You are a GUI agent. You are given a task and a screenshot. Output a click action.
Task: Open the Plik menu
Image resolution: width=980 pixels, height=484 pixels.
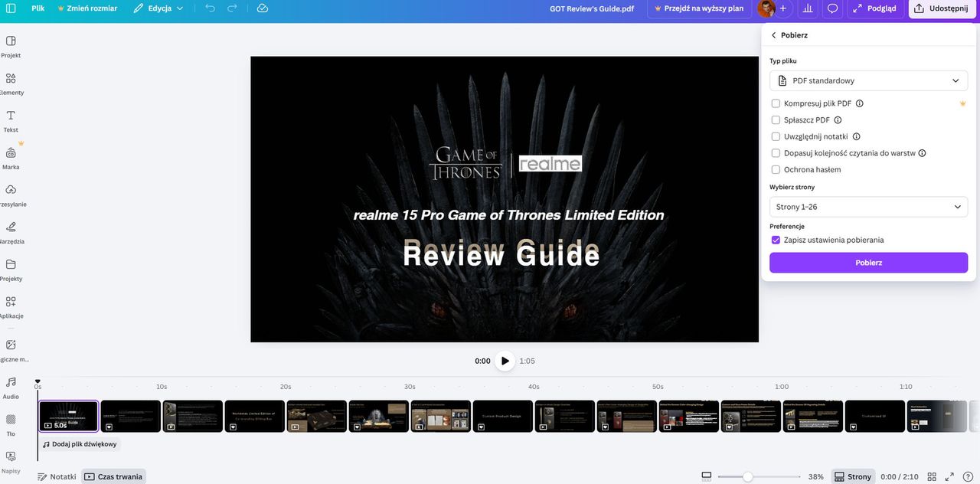click(38, 8)
